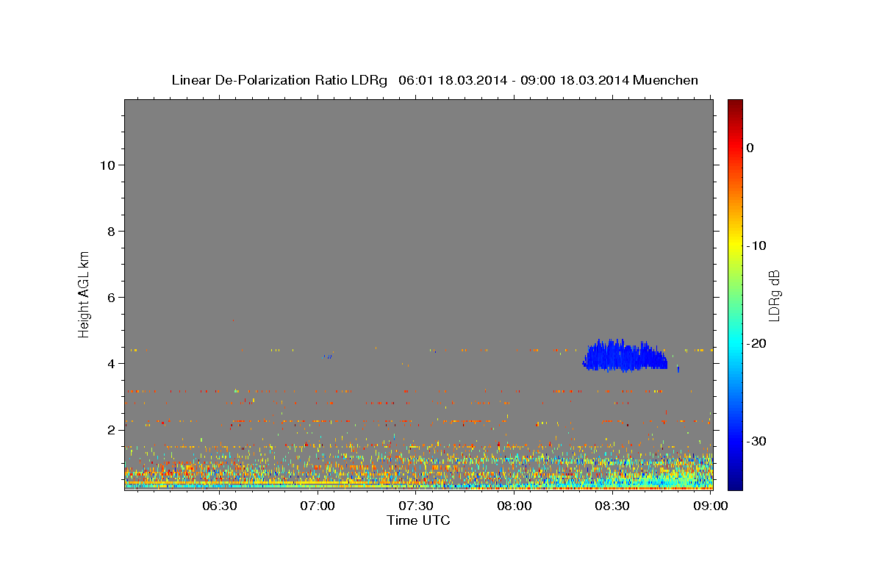Click the colorbar value -20
The image size is (882, 588).
(756, 343)
